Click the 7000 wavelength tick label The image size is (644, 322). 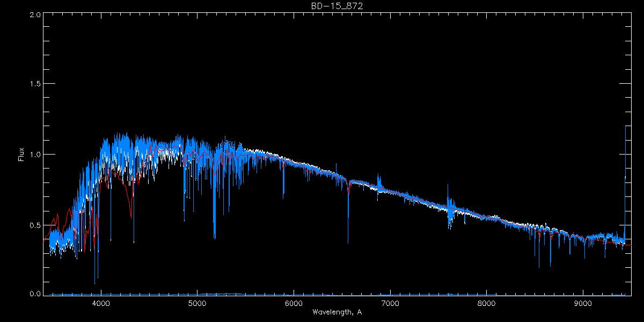pos(390,302)
